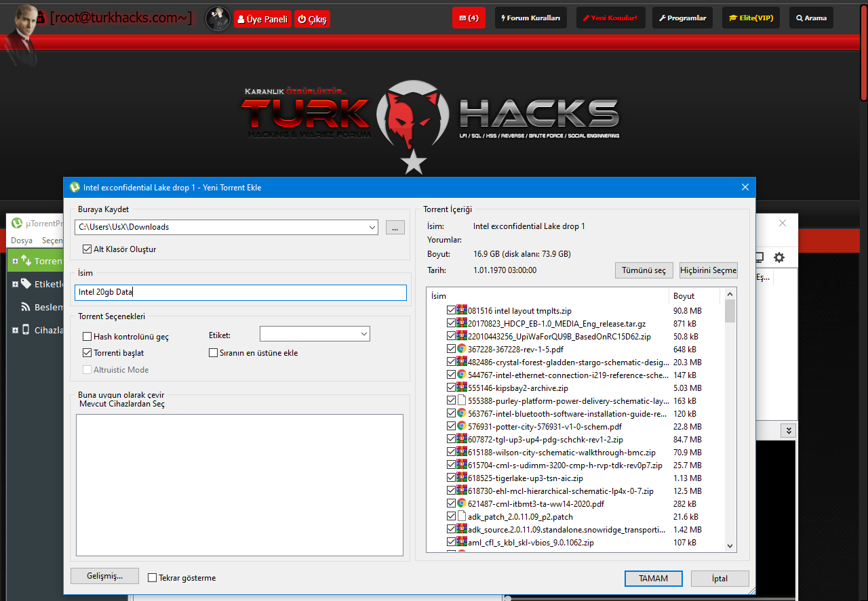Click the µTorrent icon in the dialog title bar
The image size is (868, 601).
coord(75,187)
